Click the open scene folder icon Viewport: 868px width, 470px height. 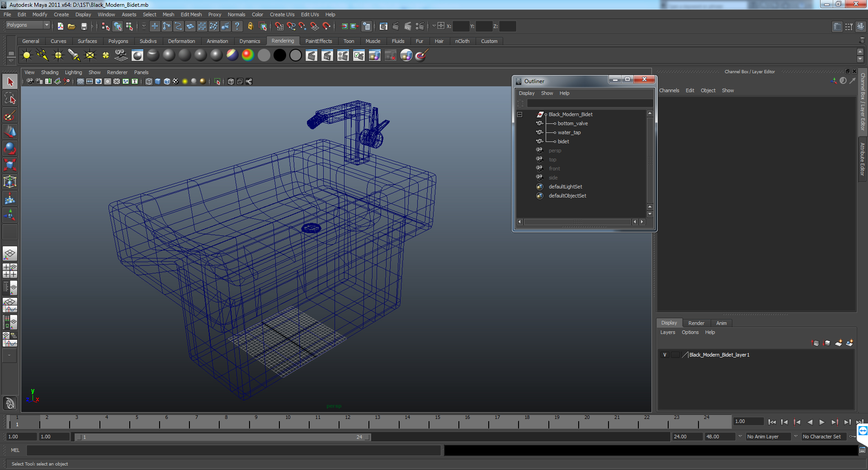[71, 26]
